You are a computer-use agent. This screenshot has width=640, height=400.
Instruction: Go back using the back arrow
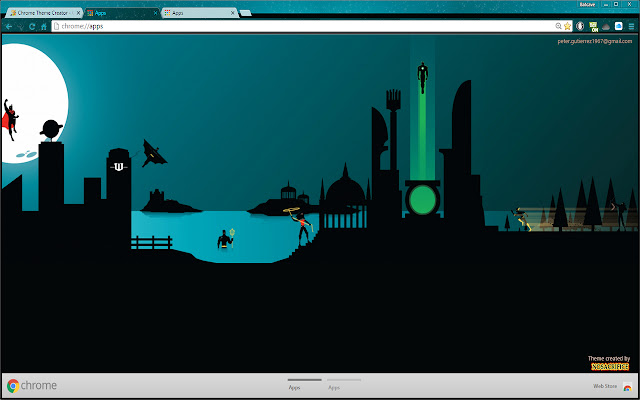pos(9,27)
